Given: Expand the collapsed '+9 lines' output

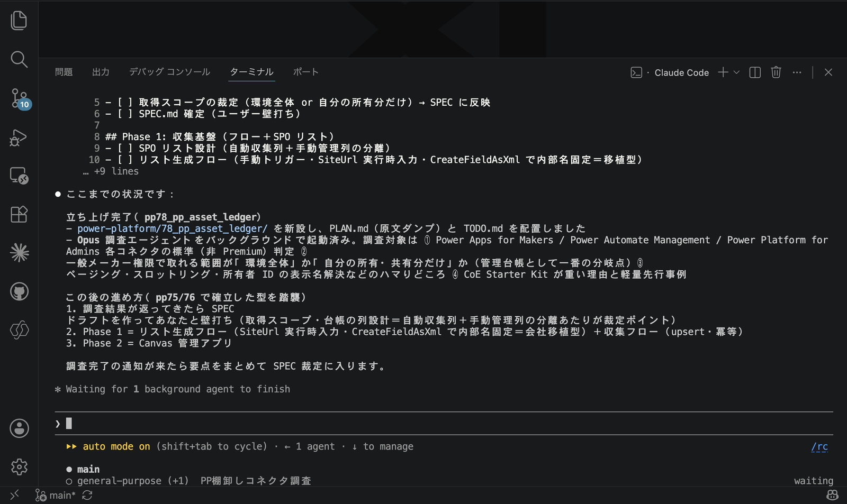Looking at the screenshot, I should pos(111,171).
